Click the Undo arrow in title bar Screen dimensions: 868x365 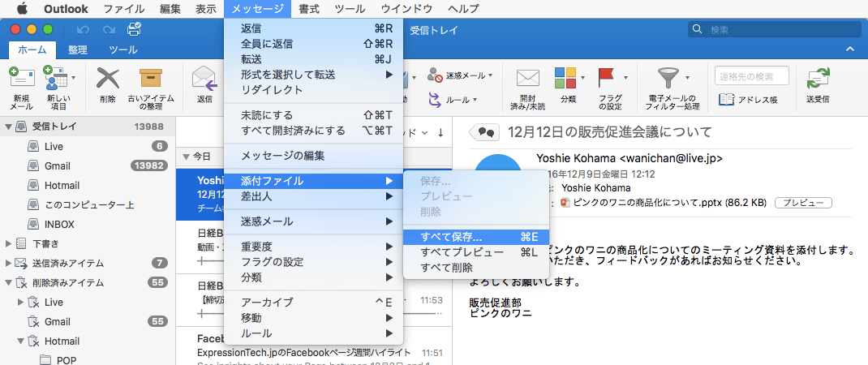(83, 29)
